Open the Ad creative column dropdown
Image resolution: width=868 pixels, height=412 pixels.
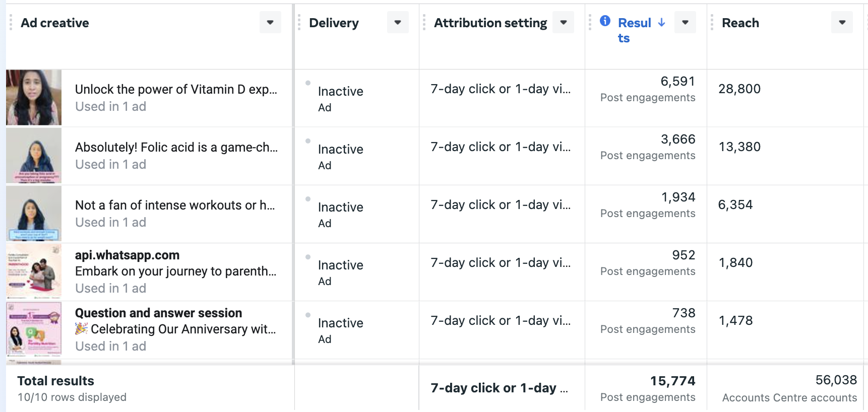270,23
